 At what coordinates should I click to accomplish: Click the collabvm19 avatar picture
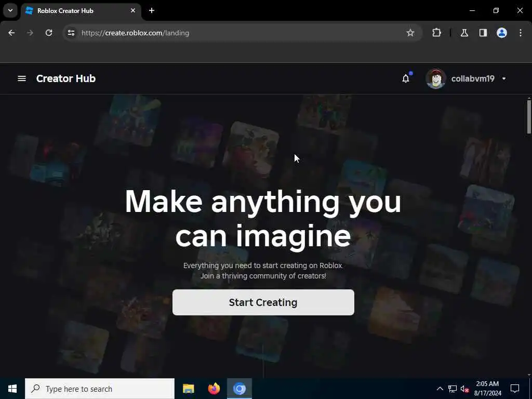[436, 78]
